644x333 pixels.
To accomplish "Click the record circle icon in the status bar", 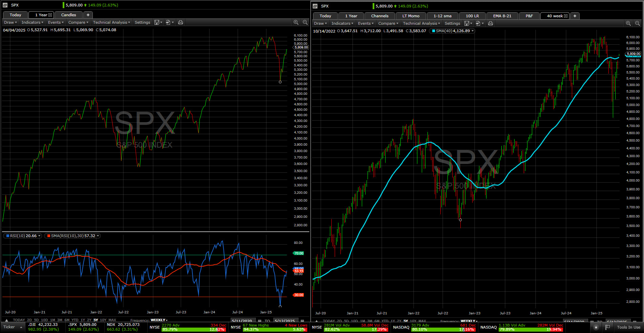I will pyautogui.click(x=596, y=327).
